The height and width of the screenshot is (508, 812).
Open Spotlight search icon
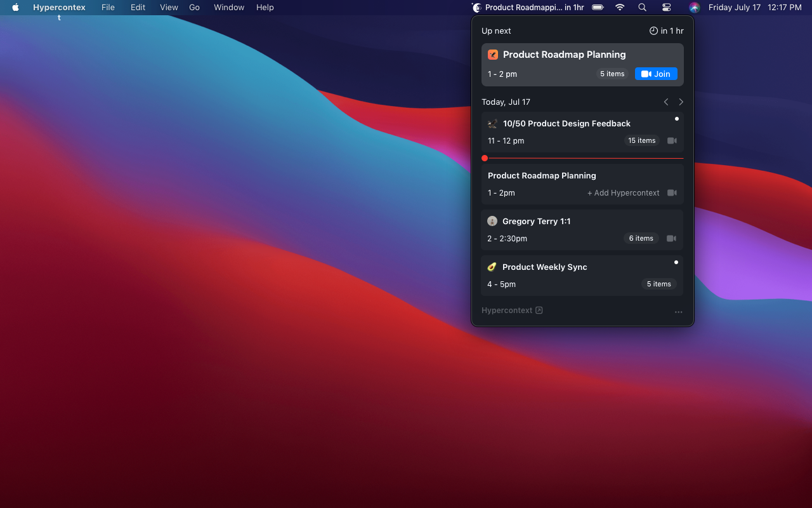click(643, 8)
